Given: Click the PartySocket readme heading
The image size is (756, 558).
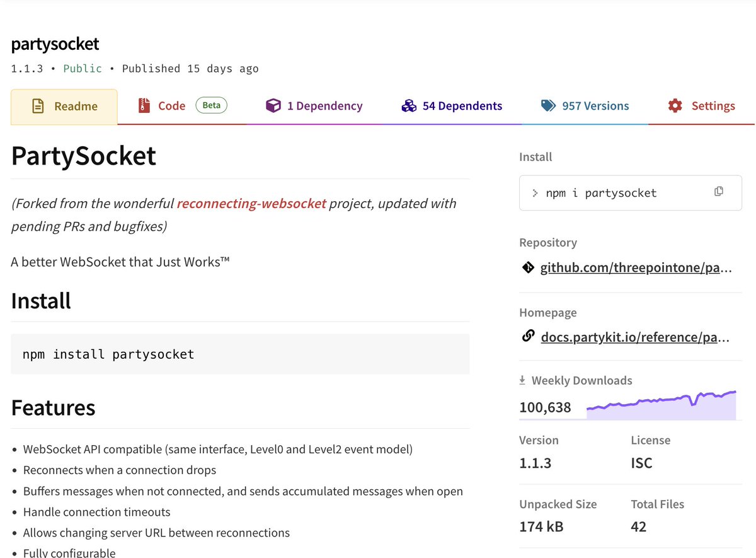Looking at the screenshot, I should pos(84,156).
